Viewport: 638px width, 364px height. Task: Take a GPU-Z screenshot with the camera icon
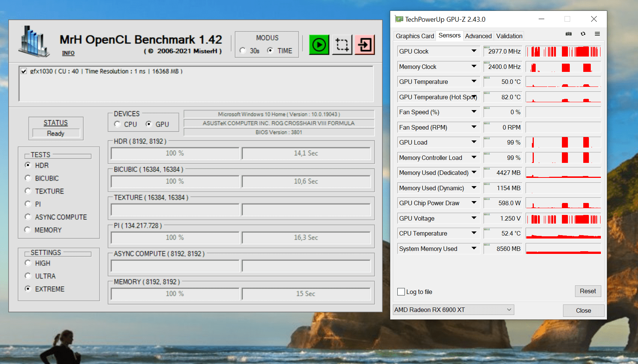(x=569, y=34)
